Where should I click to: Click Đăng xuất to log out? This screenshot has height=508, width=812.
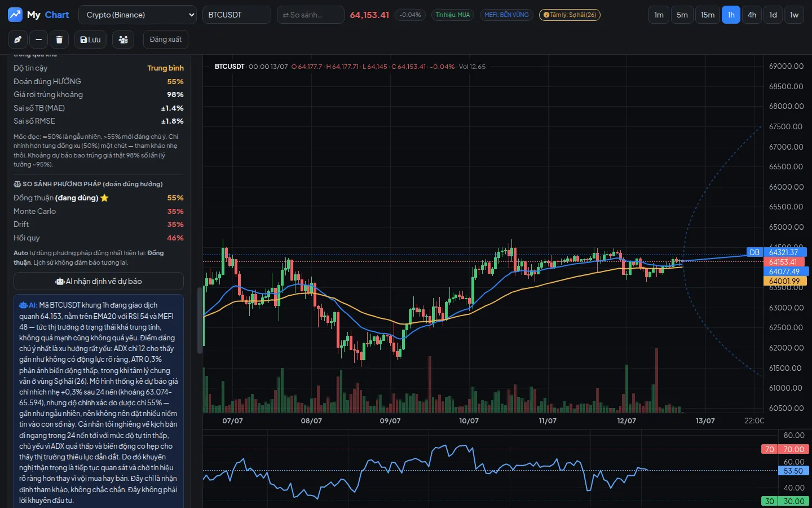[166, 40]
